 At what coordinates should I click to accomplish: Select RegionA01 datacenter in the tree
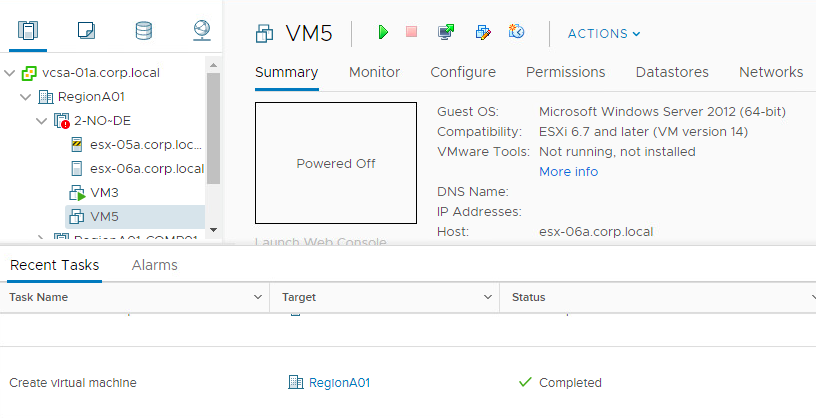coord(92,97)
